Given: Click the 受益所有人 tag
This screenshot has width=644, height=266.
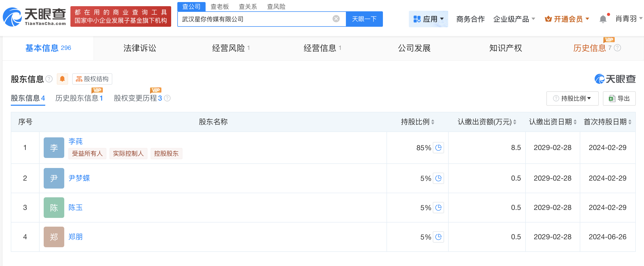Looking at the screenshot, I should [x=87, y=154].
